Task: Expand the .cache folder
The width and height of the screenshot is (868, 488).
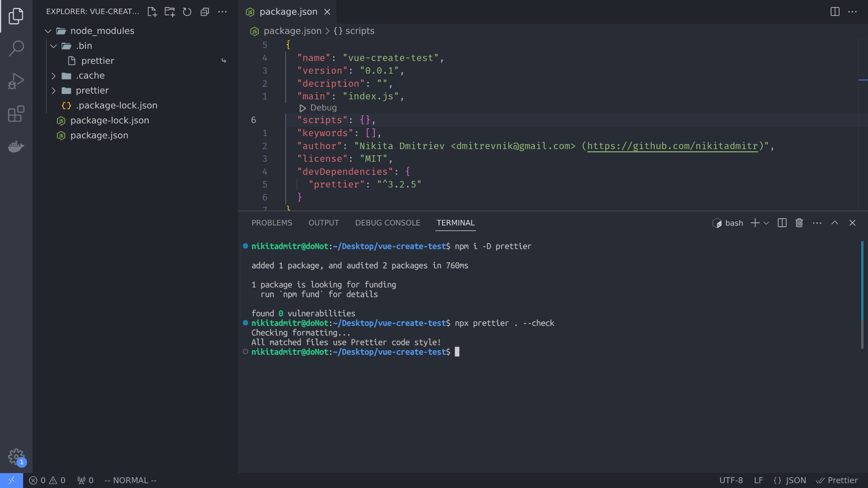Action: point(54,75)
